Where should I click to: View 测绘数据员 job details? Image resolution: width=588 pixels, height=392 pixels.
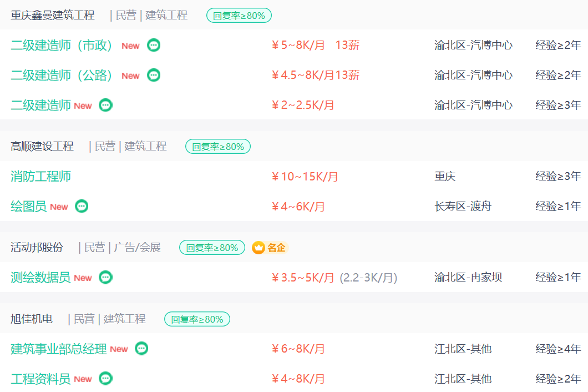(40, 278)
